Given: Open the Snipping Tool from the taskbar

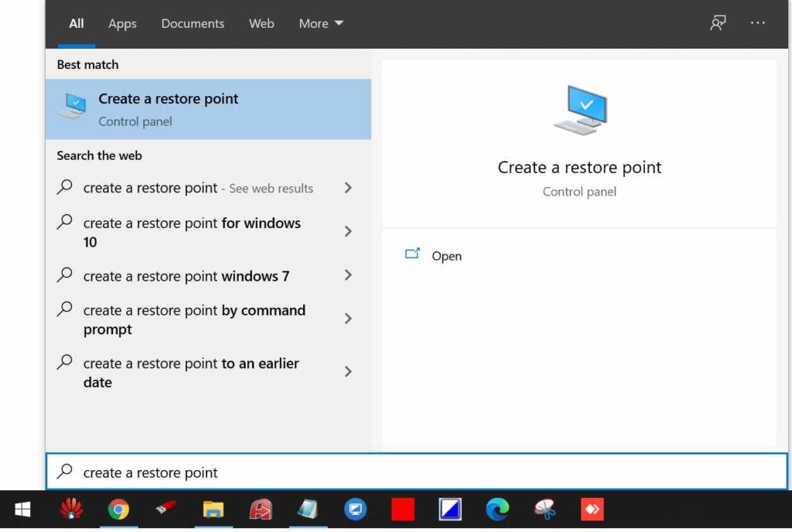Looking at the screenshot, I should coord(545,510).
